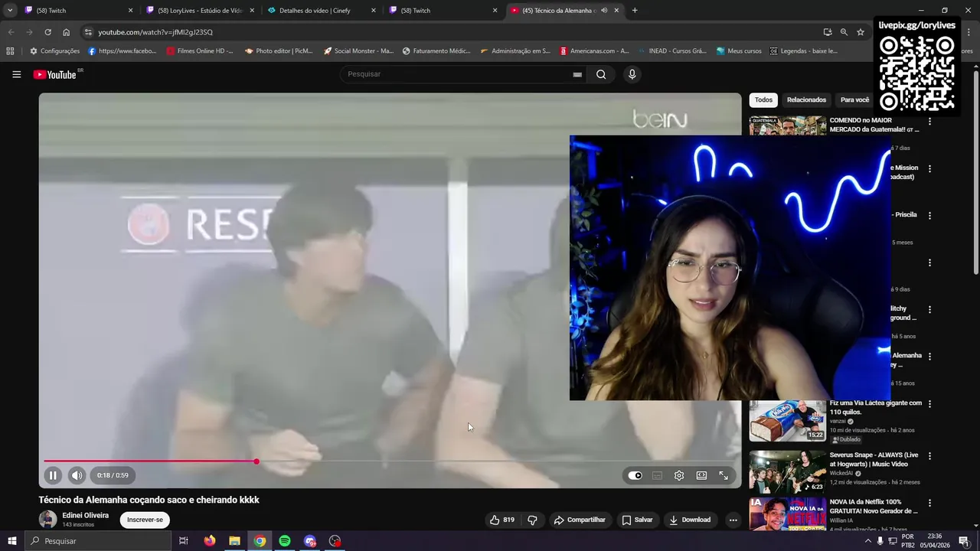Switch to LoryLives Estúdio de Vídeo tab
Viewport: 980px width, 551px height.
click(199, 10)
